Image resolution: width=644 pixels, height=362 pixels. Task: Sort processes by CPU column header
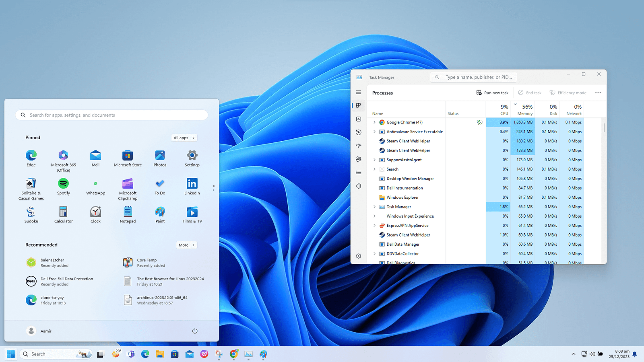pyautogui.click(x=498, y=109)
